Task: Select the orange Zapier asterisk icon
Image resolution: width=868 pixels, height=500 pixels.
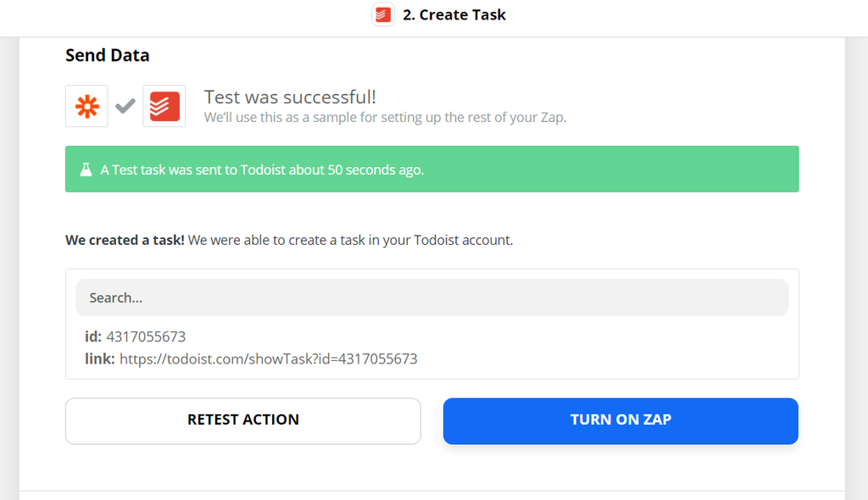Action: tap(86, 106)
